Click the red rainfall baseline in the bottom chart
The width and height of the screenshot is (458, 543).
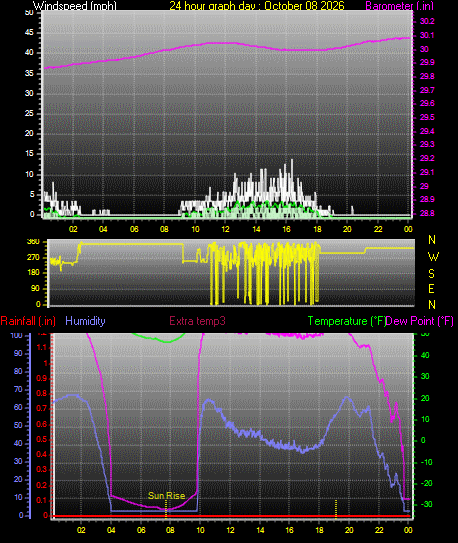pos(231,516)
